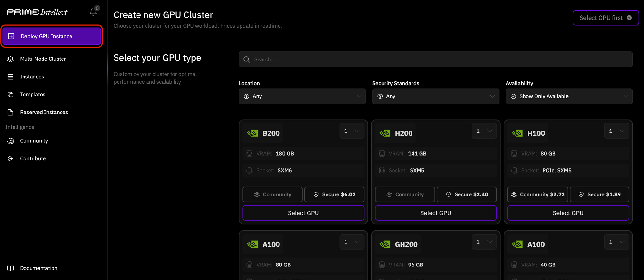Viewport: 644px width, 280px height.
Task: Click the Templates copy icon
Action: (x=10, y=95)
